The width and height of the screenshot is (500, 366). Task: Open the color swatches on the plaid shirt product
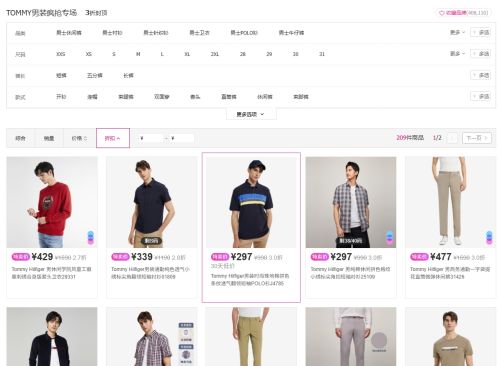coord(389,238)
